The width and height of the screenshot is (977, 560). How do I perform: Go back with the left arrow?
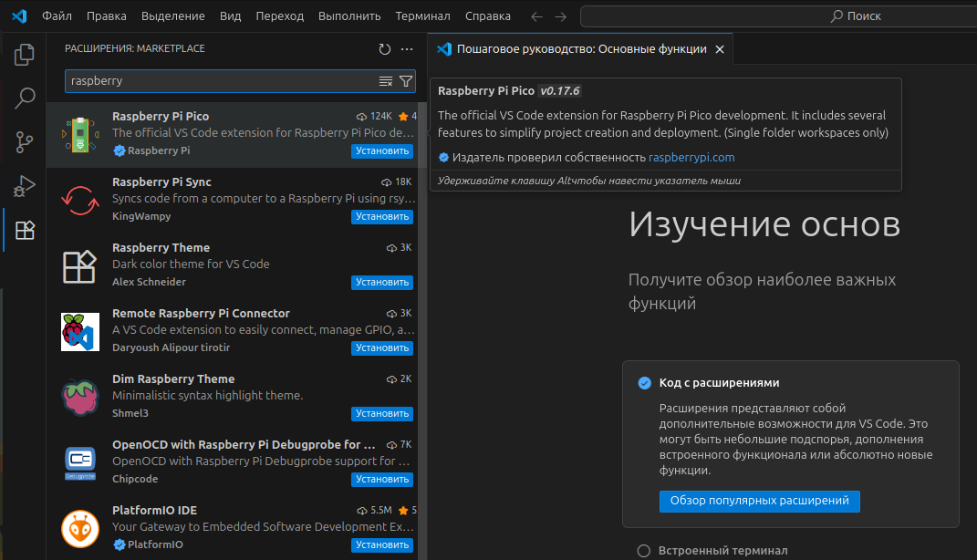(536, 16)
